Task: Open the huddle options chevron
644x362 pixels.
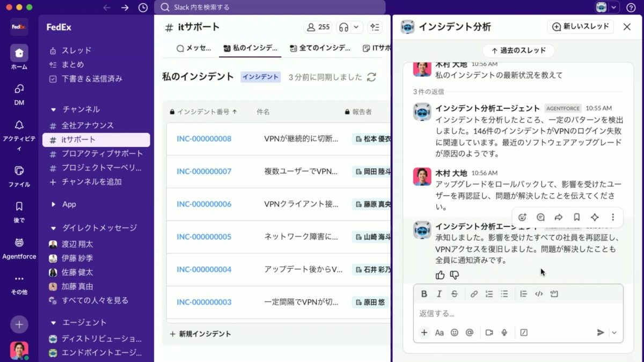Action: pos(356,27)
